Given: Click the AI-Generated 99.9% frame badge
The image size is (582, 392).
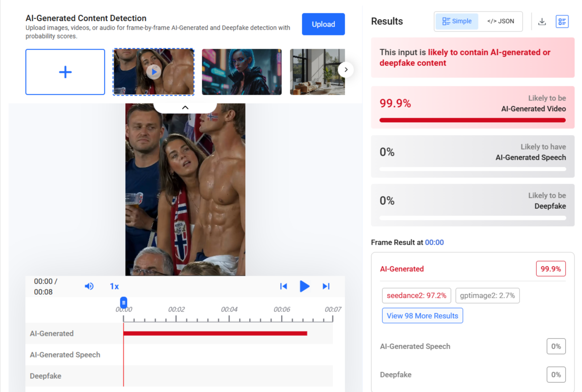Looking at the screenshot, I should (551, 269).
